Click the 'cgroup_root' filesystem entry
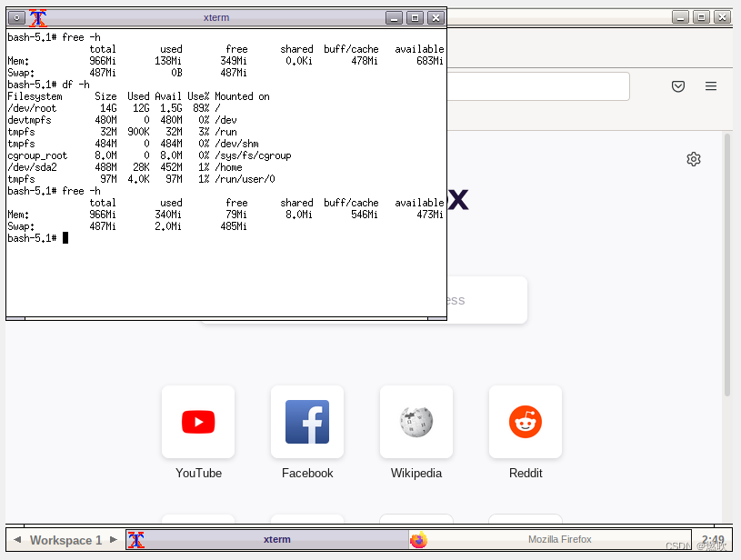This screenshot has width=741, height=560. click(x=37, y=155)
